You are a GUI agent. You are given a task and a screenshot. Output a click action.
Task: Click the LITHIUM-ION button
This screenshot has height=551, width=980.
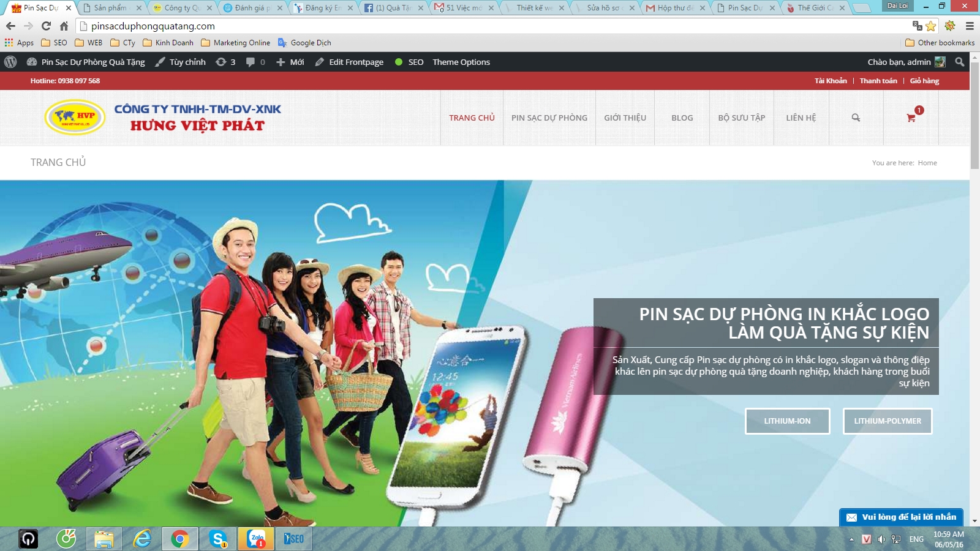[x=788, y=421]
